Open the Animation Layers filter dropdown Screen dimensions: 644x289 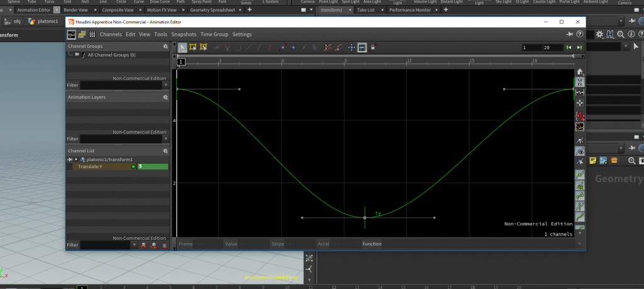click(165, 139)
